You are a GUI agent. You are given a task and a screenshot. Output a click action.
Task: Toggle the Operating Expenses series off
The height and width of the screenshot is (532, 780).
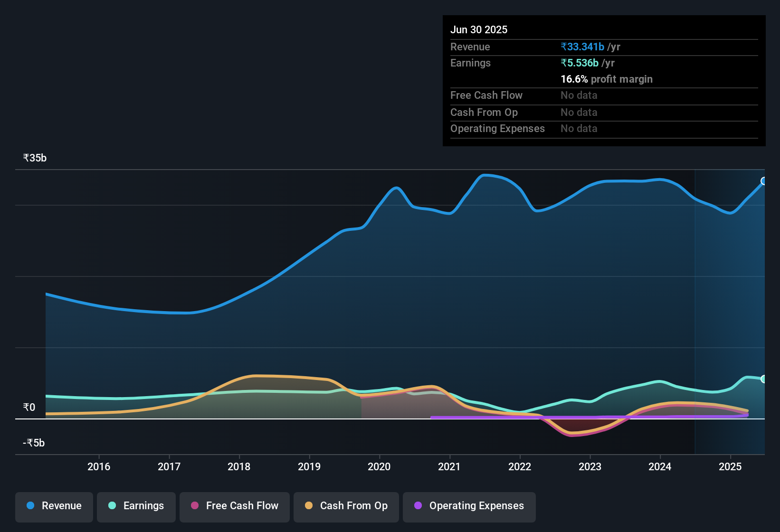(469, 506)
